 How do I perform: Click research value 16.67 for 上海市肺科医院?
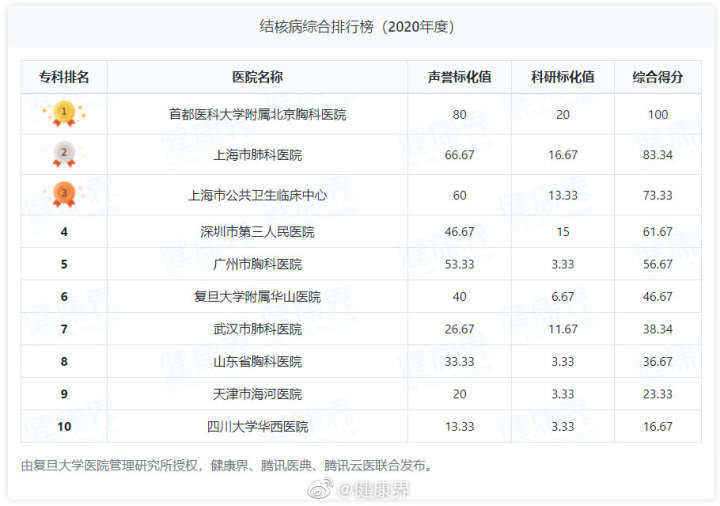point(562,155)
